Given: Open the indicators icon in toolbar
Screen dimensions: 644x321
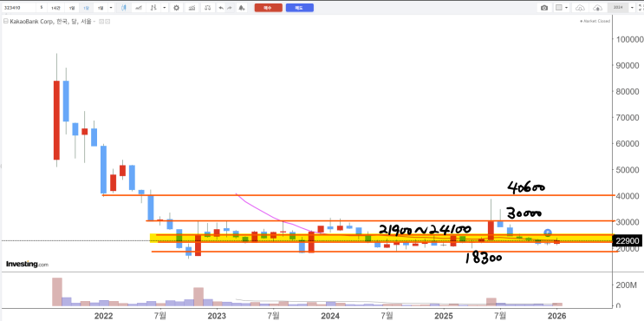Looking at the screenshot, I should 192,8.
